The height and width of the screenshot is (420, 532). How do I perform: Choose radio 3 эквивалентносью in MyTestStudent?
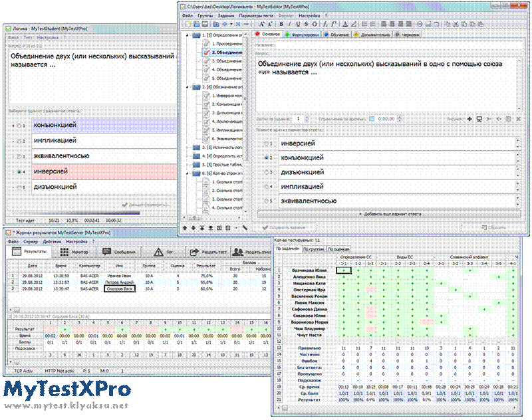pyautogui.click(x=19, y=156)
